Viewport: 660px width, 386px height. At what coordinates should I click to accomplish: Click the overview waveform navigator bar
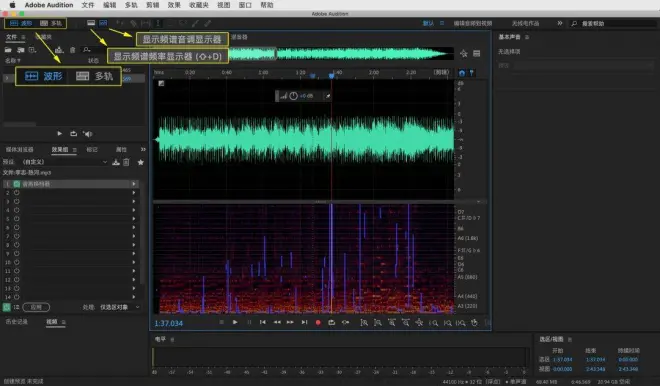(341, 53)
